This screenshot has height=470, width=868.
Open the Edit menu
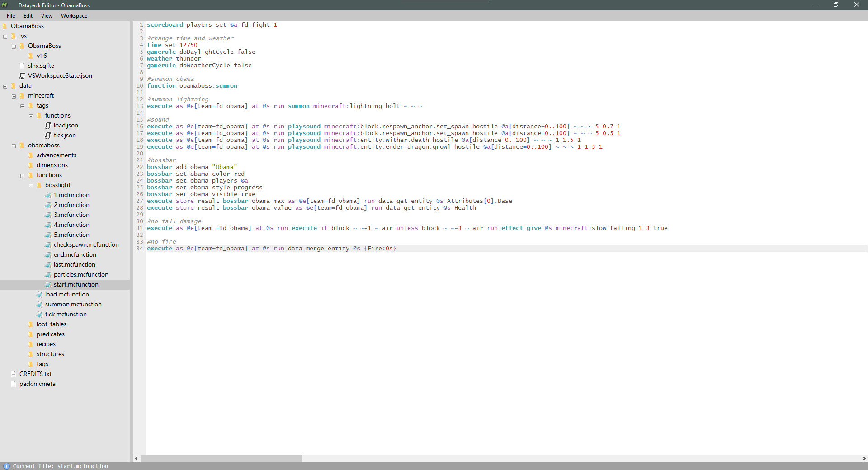(28, 15)
